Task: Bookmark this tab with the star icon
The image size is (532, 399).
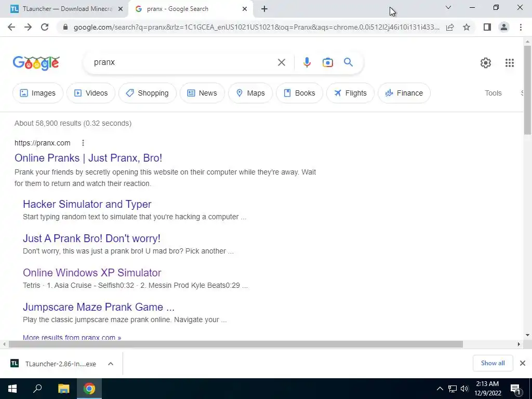Action: (x=467, y=27)
